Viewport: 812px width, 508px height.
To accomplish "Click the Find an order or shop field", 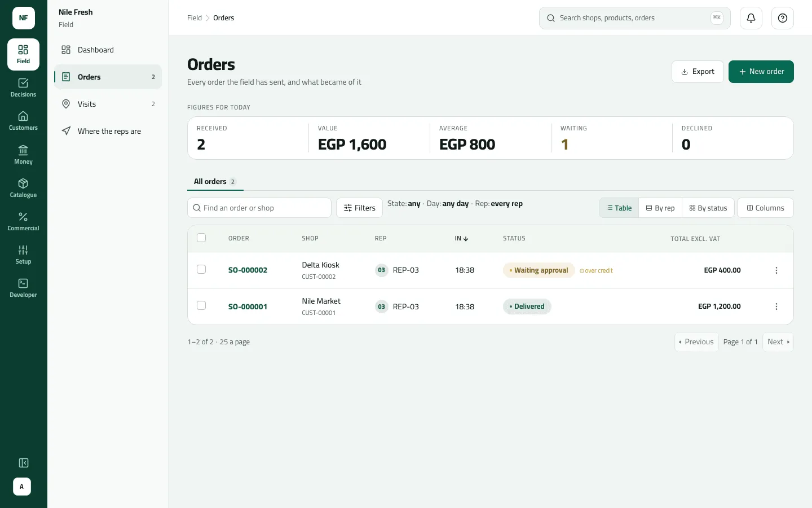I will (x=259, y=208).
